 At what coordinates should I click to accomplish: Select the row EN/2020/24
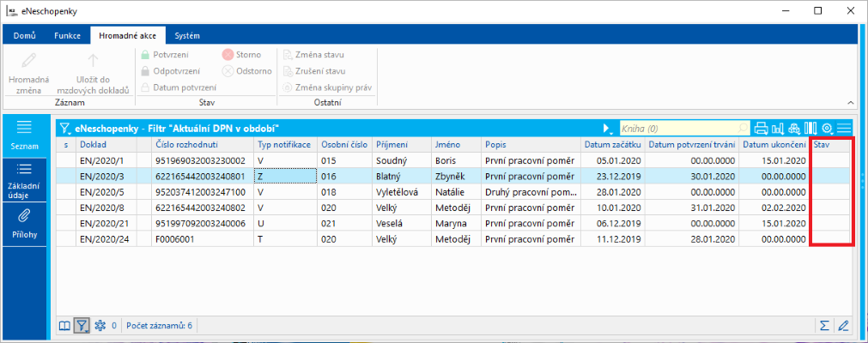pyautogui.click(x=454, y=239)
